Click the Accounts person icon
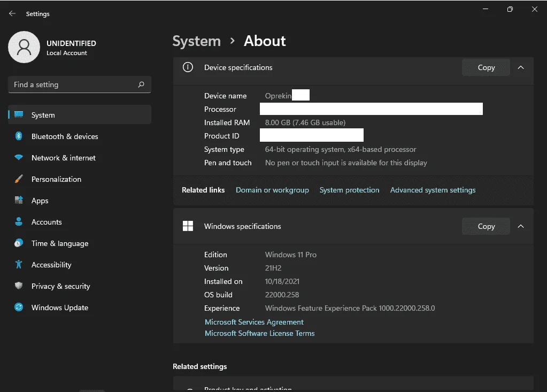Viewport: 547px width, 392px height. point(19,221)
